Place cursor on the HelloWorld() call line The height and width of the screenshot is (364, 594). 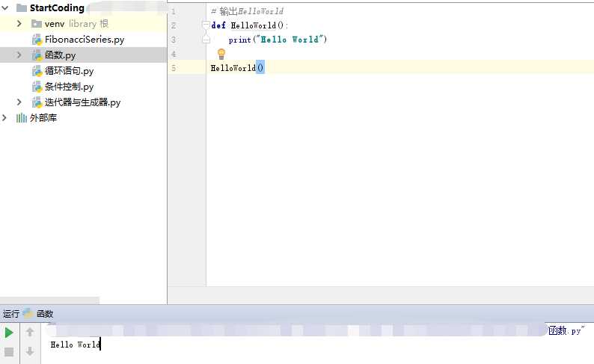pos(237,68)
